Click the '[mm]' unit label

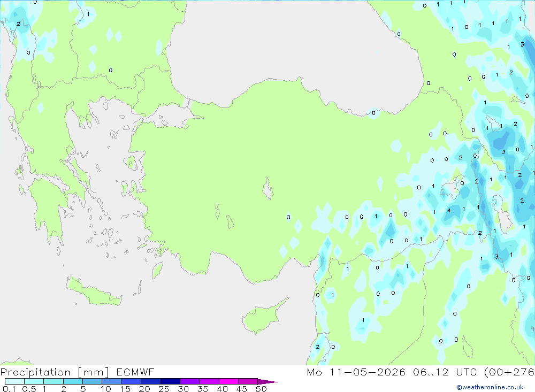pyautogui.click(x=94, y=372)
